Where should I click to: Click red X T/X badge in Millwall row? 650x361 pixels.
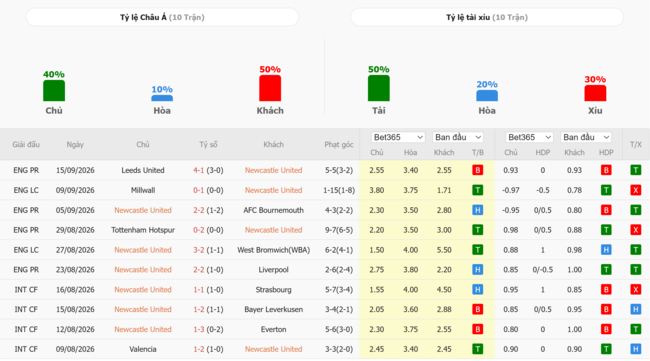[x=635, y=190]
